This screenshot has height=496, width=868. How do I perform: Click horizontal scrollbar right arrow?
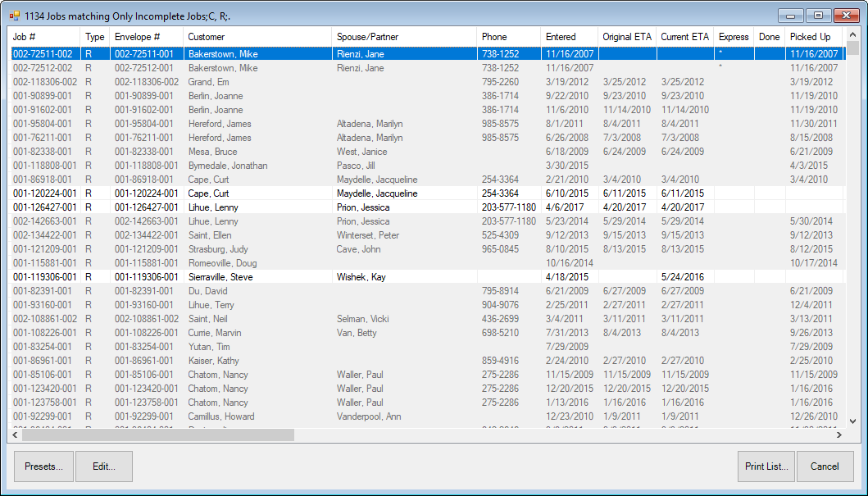tap(838, 435)
